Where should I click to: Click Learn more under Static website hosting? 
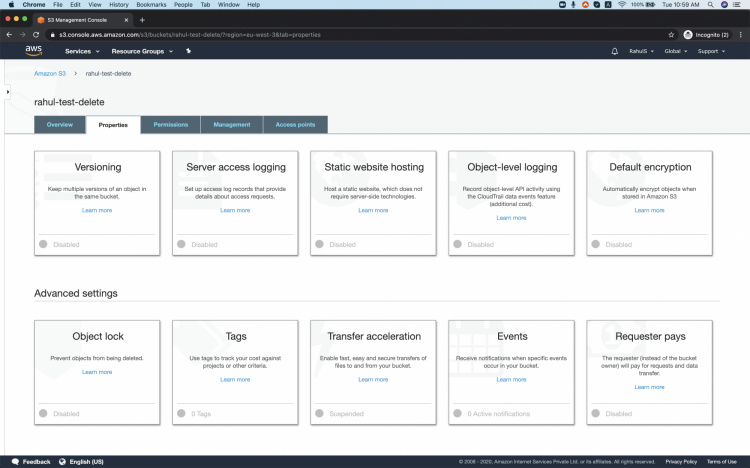pyautogui.click(x=373, y=210)
